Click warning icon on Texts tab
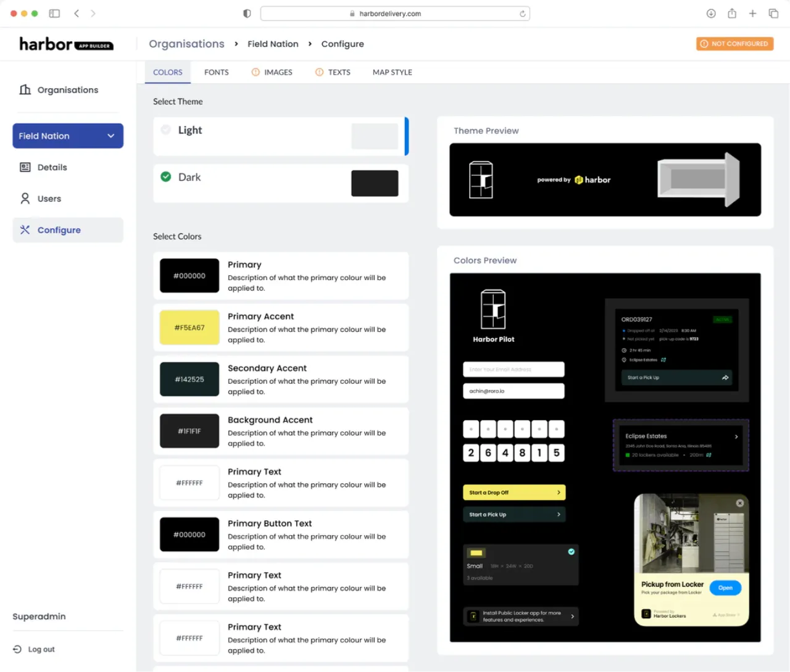Image resolution: width=790 pixels, height=672 pixels. click(319, 72)
